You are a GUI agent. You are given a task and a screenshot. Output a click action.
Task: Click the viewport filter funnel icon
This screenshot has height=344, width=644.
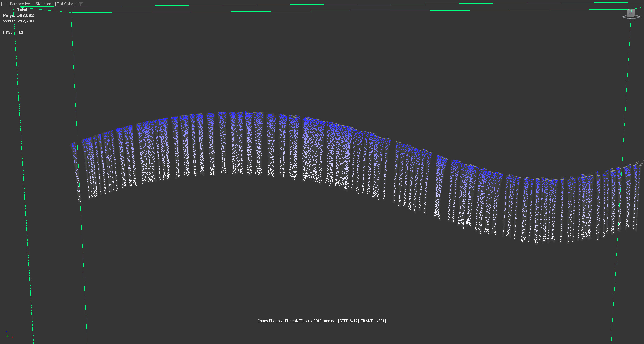(80, 4)
